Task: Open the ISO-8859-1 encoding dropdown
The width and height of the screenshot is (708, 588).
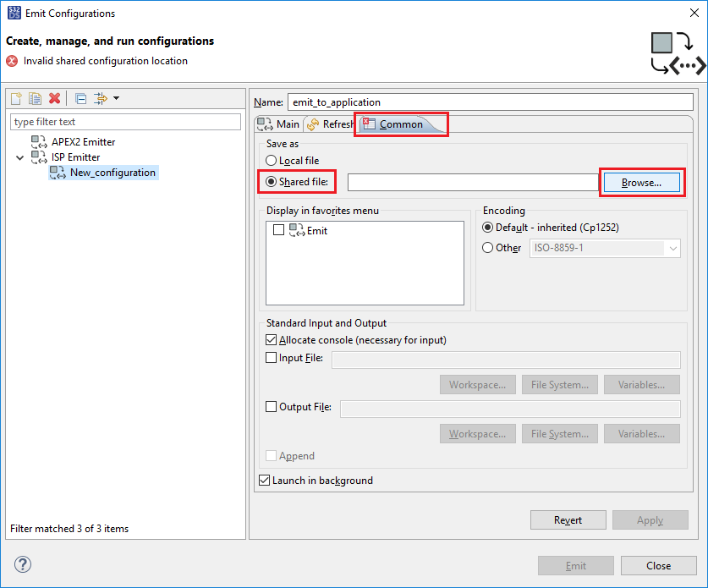Action: tap(605, 248)
